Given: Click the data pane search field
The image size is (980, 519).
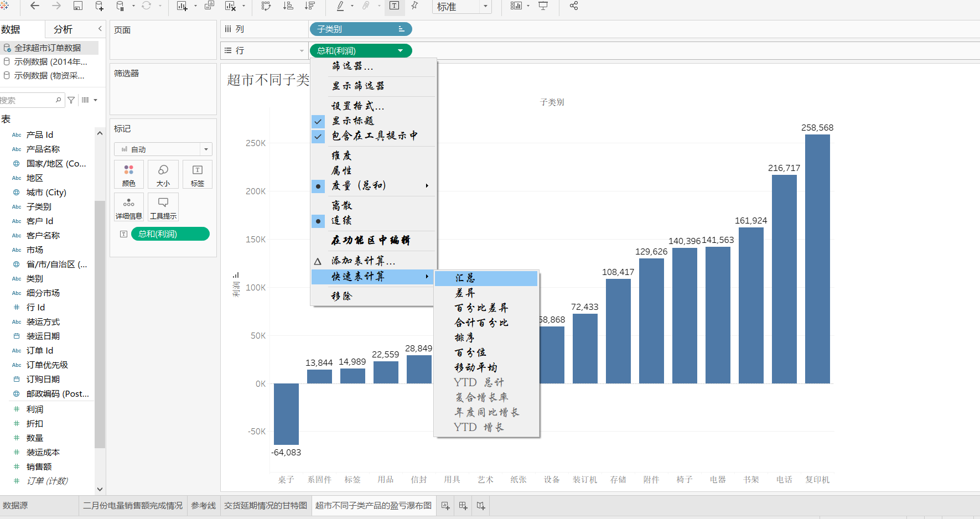Looking at the screenshot, I should (31, 100).
